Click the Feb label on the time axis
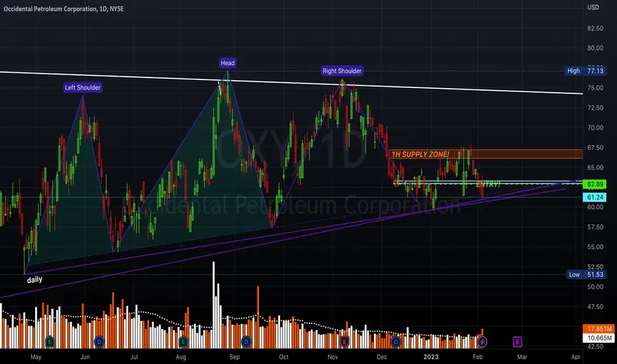The height and width of the screenshot is (364, 617). (478, 357)
